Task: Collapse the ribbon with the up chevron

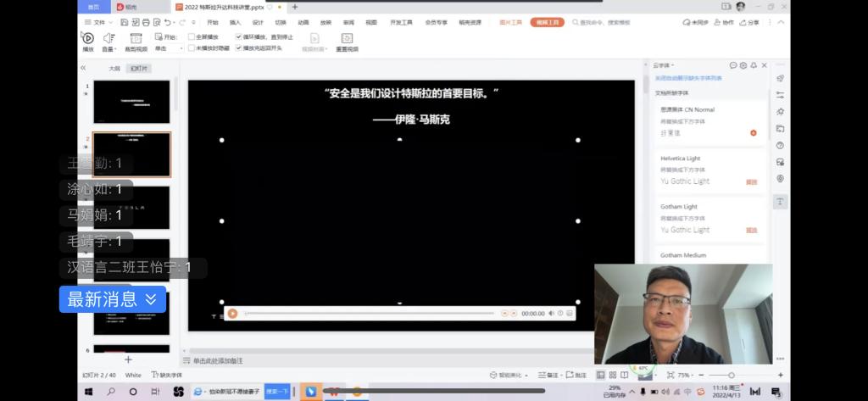Action: [x=781, y=22]
